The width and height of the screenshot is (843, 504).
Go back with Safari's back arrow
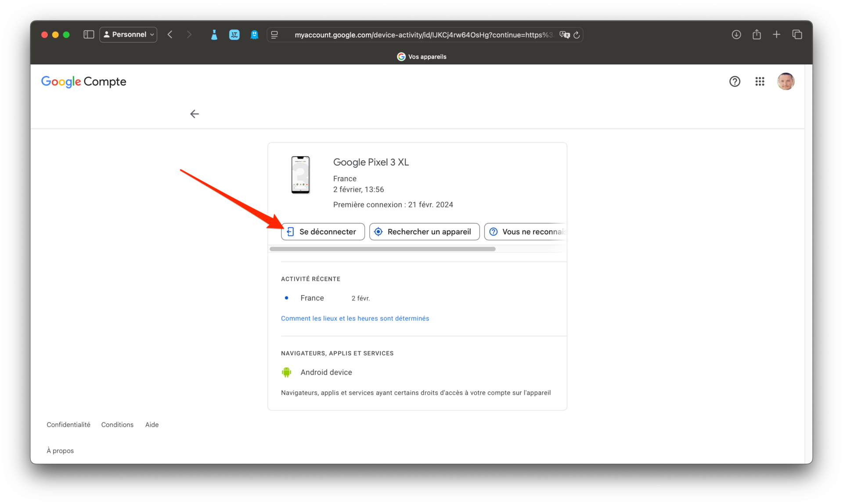[x=170, y=35]
